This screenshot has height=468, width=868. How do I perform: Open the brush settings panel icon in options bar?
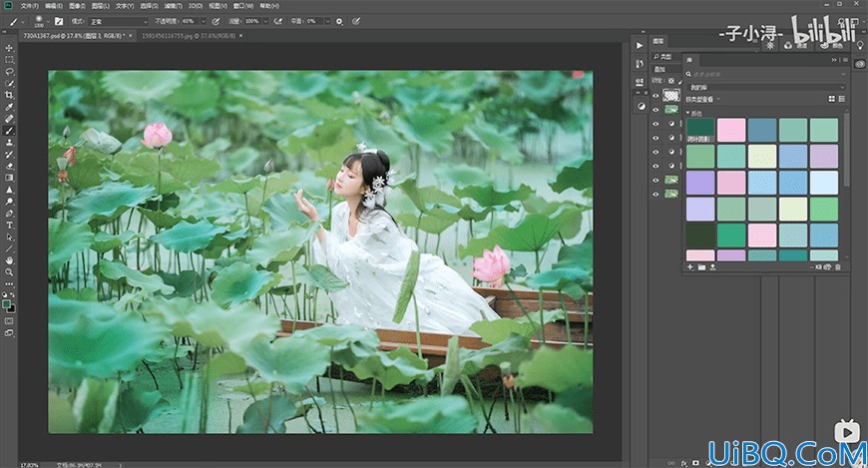pos(59,21)
